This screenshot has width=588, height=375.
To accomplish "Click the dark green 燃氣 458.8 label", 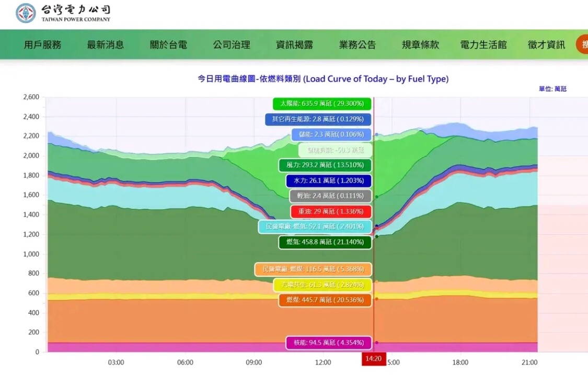I will (325, 242).
